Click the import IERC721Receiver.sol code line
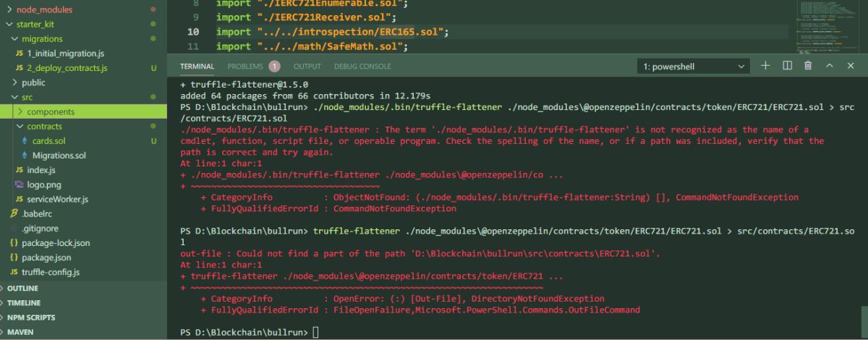Image resolution: width=868 pixels, height=340 pixels. pos(307,17)
